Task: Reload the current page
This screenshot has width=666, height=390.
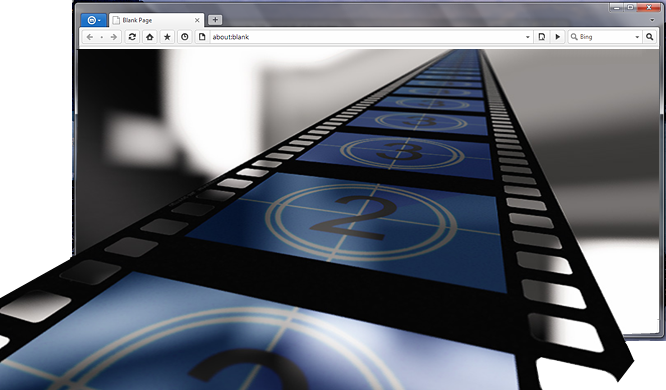Action: [132, 37]
